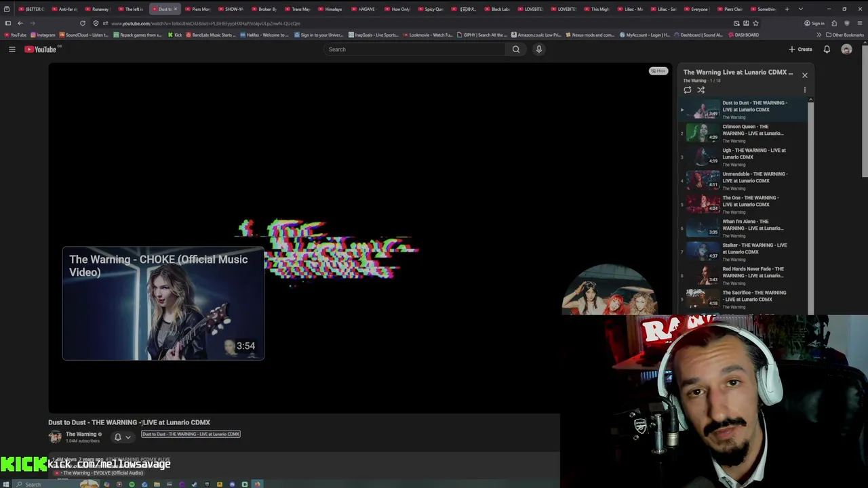Open playlist more-options three dots
The width and height of the screenshot is (868, 488).
point(805,89)
